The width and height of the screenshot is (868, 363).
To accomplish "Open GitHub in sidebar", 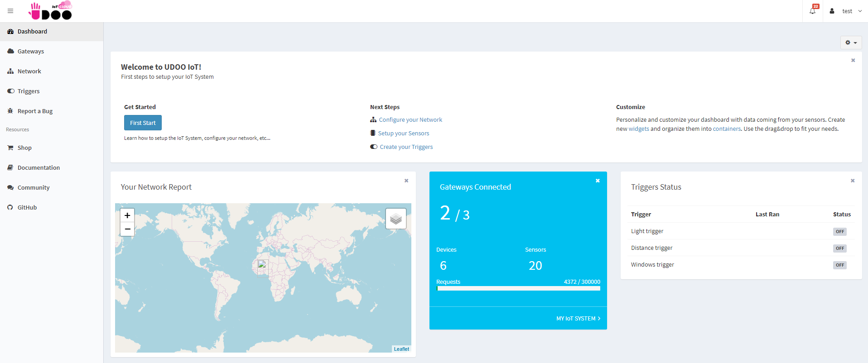I will (x=52, y=207).
